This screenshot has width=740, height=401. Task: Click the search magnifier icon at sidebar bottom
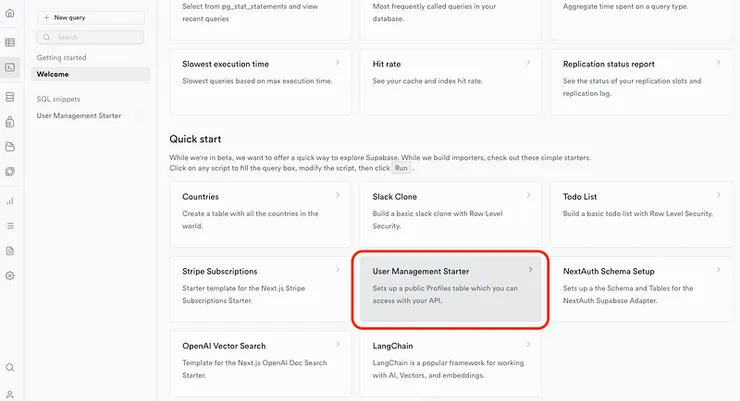click(10, 368)
